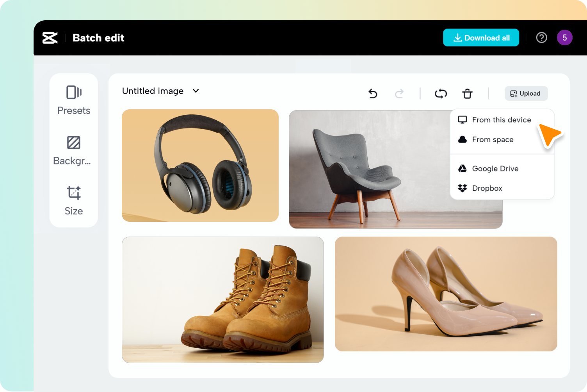The height and width of the screenshot is (392, 587).
Task: Select the tan work boots image
Action: pos(223,300)
